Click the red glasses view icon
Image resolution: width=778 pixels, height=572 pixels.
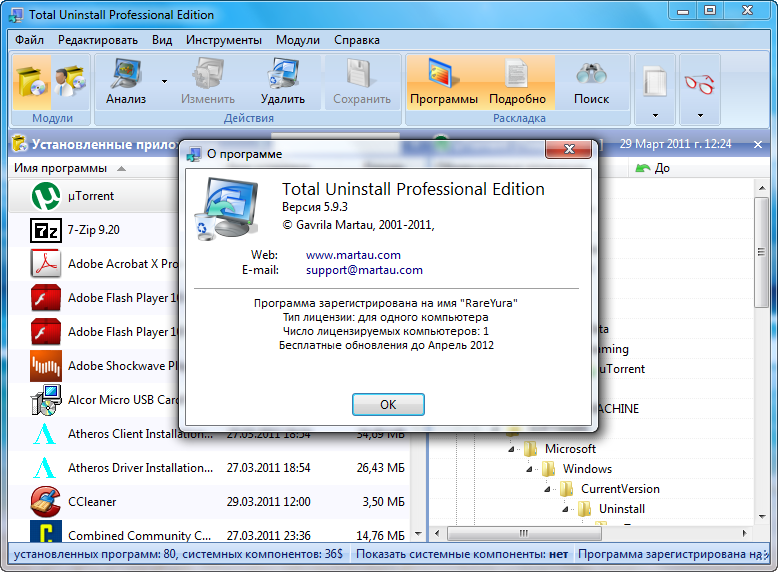pyautogui.click(x=700, y=83)
